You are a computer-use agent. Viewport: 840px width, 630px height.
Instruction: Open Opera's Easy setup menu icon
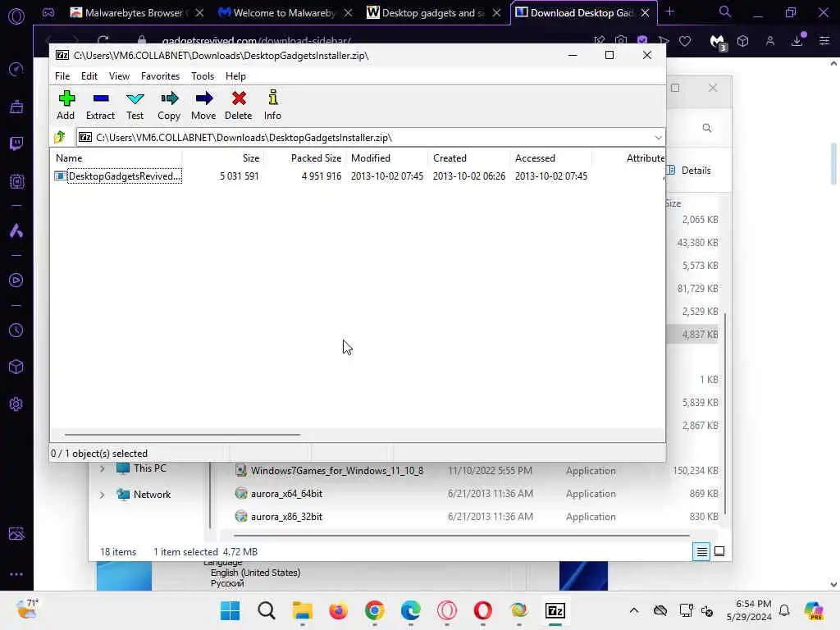[x=824, y=41]
